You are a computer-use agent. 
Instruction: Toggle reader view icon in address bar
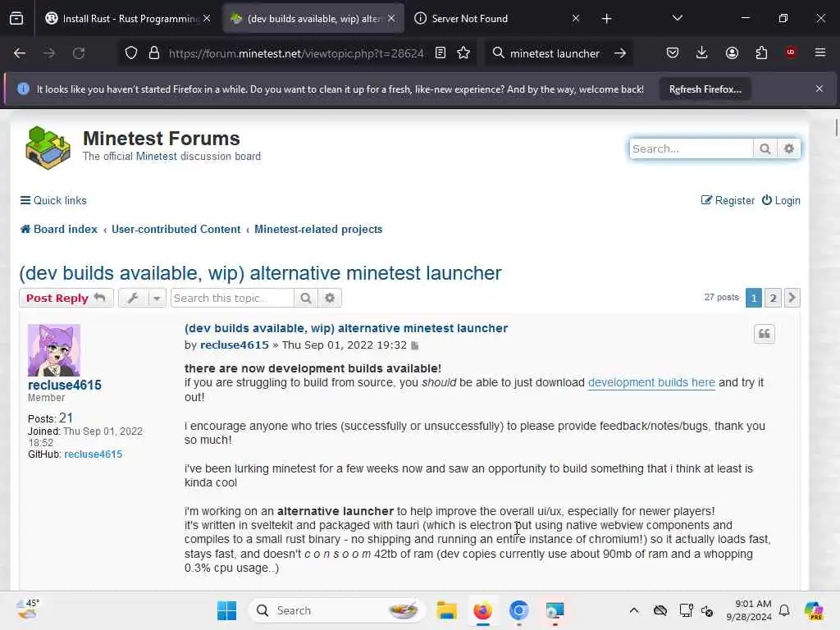tap(441, 53)
